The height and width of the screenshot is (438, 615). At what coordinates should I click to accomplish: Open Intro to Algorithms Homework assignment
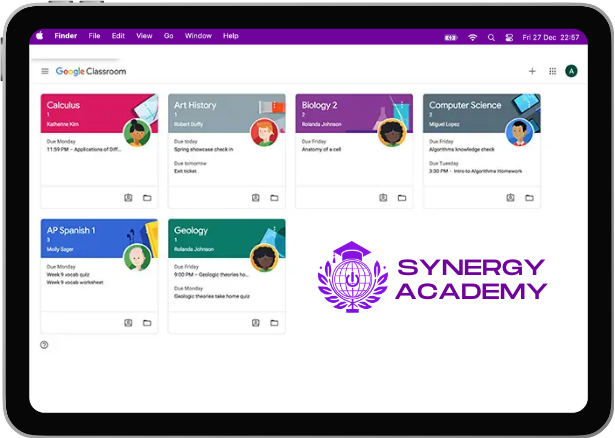tap(475, 171)
